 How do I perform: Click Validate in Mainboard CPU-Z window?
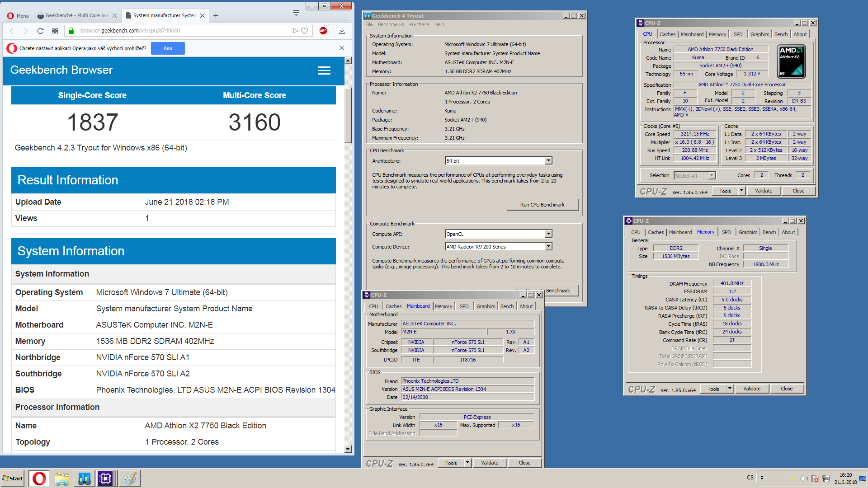click(490, 463)
